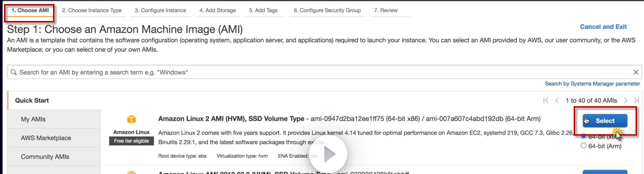Jump to last AMI page arrow

[x=636, y=100]
